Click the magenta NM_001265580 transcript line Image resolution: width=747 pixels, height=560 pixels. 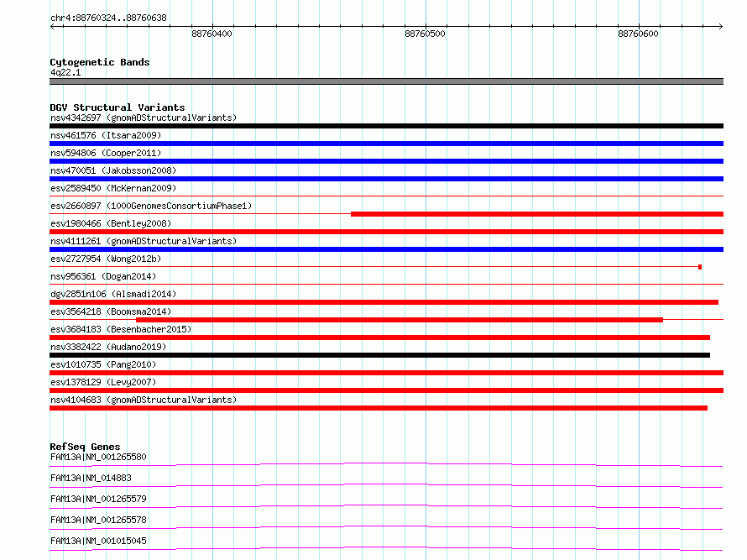tap(386, 464)
